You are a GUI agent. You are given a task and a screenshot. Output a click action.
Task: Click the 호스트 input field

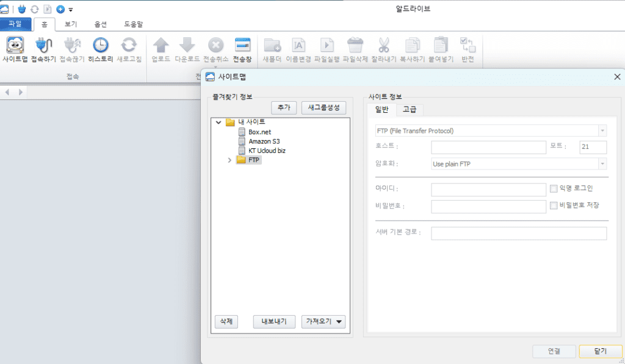coord(488,147)
